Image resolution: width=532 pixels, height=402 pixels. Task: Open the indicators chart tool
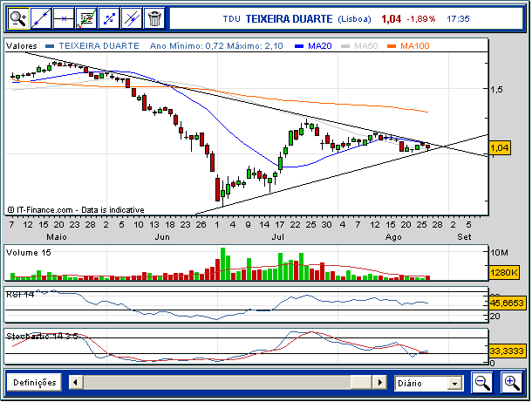tap(86, 18)
